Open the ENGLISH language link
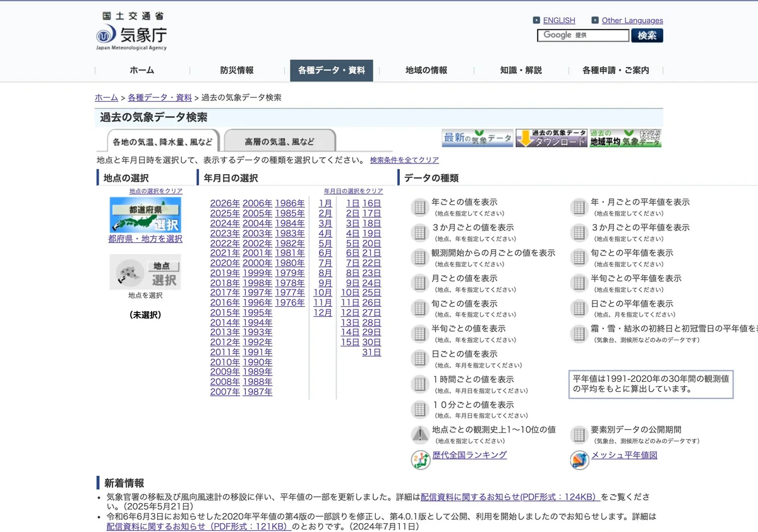 click(559, 20)
